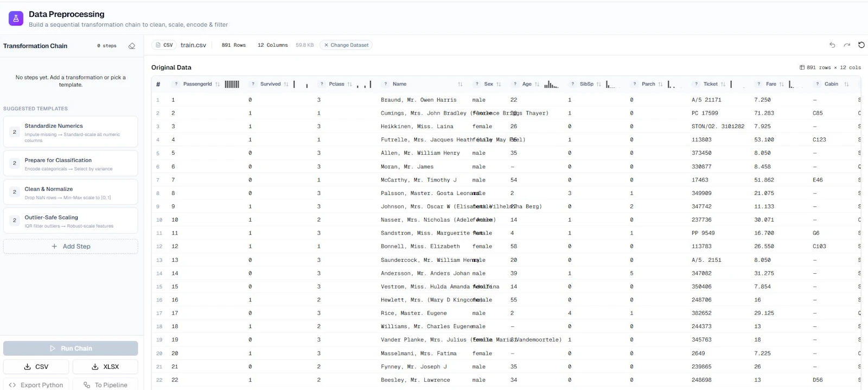This screenshot has width=868, height=390.
Task: Sort by the Pclass column arrows
Action: pyautogui.click(x=349, y=84)
